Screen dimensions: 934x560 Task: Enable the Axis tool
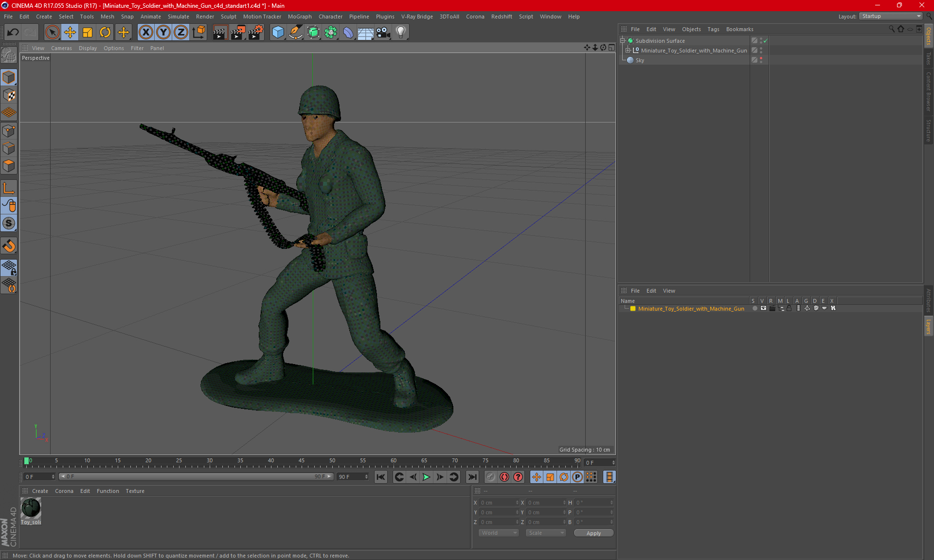[x=9, y=188]
